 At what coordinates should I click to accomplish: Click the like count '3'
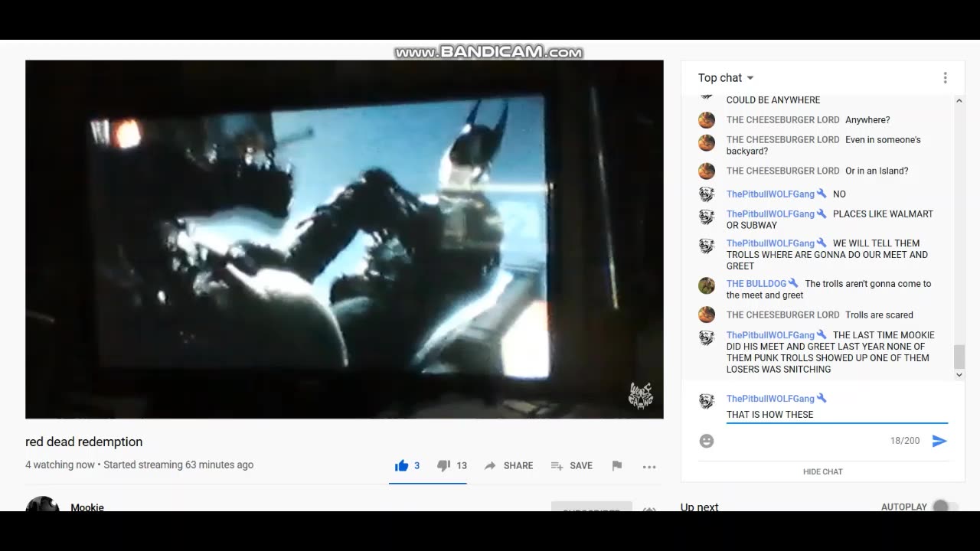point(417,465)
